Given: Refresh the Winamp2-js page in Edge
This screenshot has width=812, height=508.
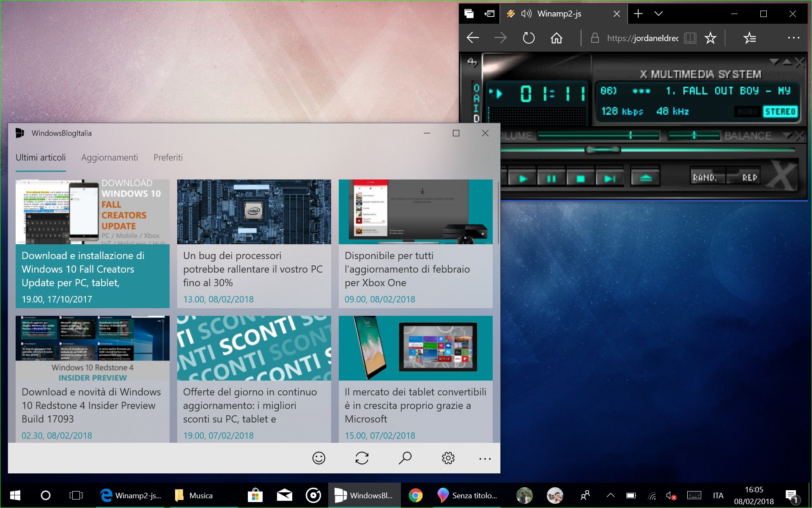Looking at the screenshot, I should tap(529, 38).
